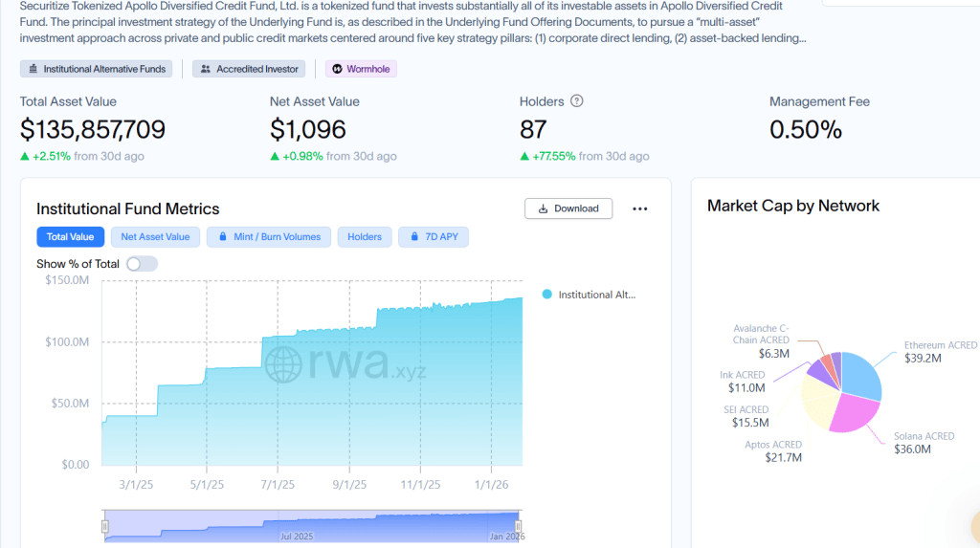Click the Market Cap by Network heading
Image resolution: width=980 pixels, height=548 pixels.
point(793,206)
